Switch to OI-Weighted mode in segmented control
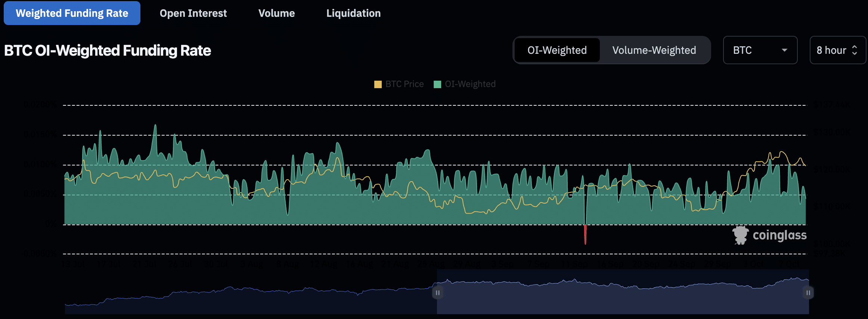The image size is (868, 319). tap(557, 50)
